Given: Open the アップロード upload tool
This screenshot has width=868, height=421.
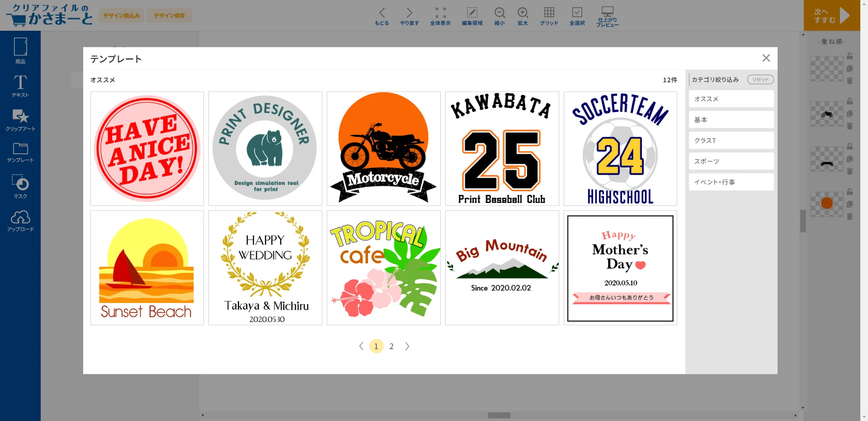Looking at the screenshot, I should pyautogui.click(x=20, y=221).
